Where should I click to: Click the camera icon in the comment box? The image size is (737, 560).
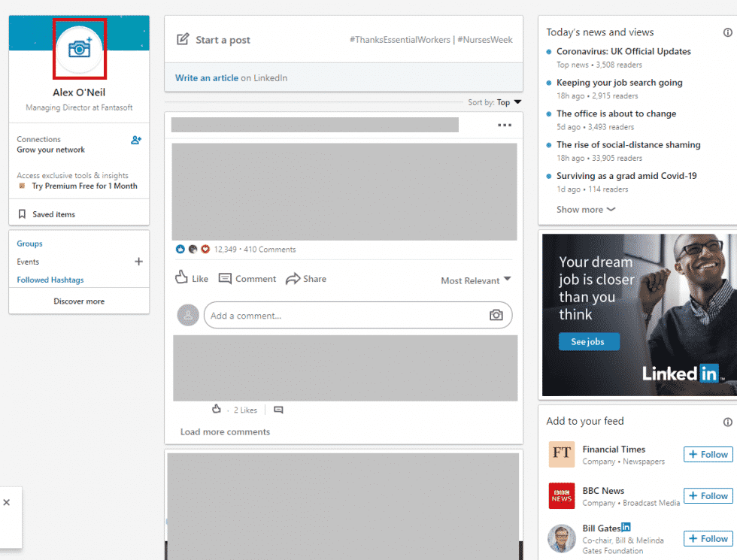tap(496, 315)
